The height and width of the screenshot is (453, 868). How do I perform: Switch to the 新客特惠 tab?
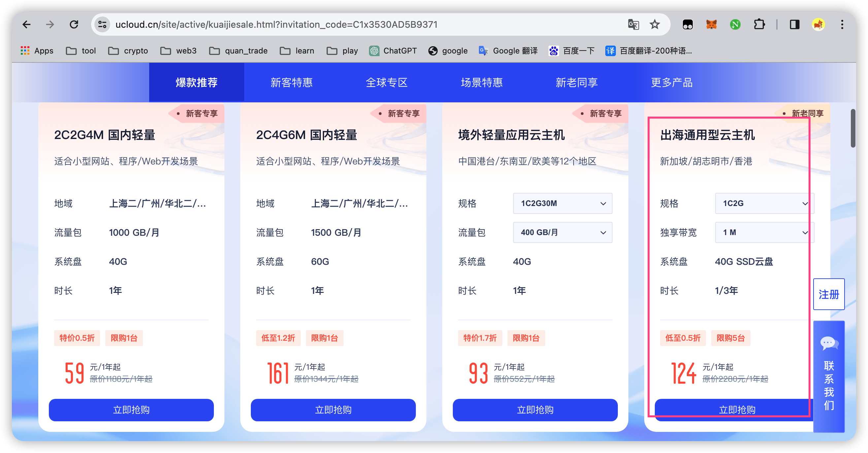291,83
